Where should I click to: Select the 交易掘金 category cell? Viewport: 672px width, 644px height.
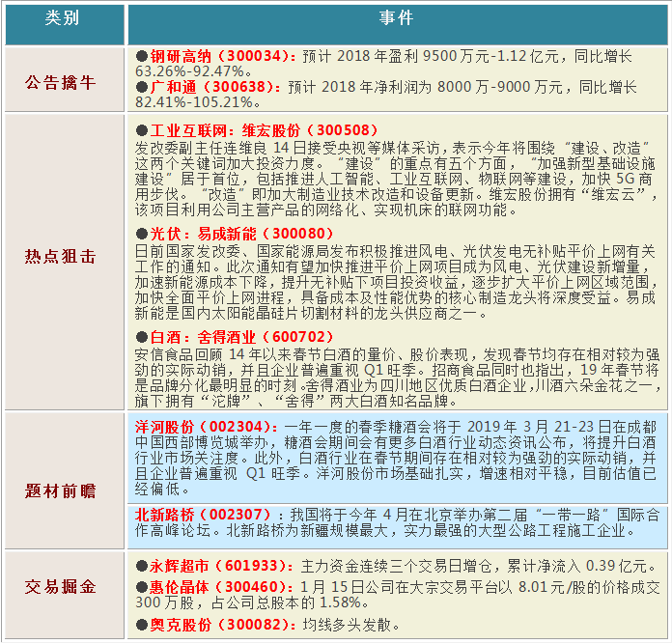pyautogui.click(x=65, y=595)
